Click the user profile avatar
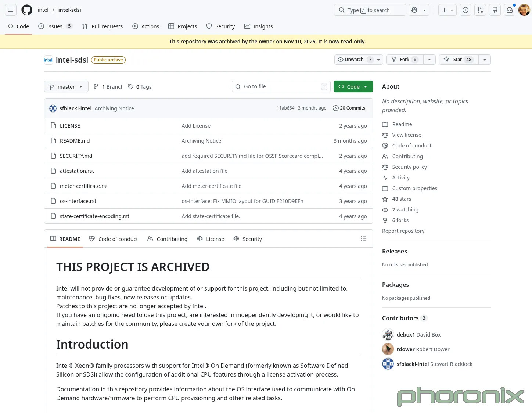Image resolution: width=532 pixels, height=413 pixels. tap(524, 10)
